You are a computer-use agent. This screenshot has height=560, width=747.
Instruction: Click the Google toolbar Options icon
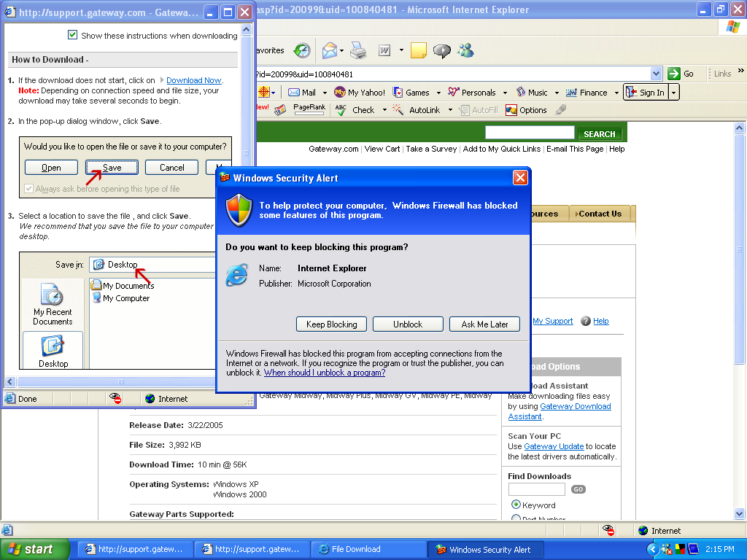[511, 110]
